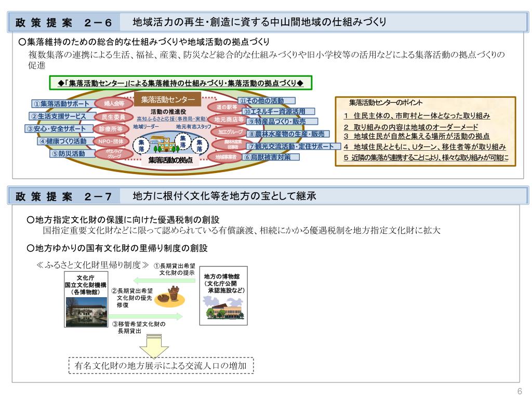Click the 地域リーダー text
The width and height of the screenshot is (532, 399).
point(145,127)
